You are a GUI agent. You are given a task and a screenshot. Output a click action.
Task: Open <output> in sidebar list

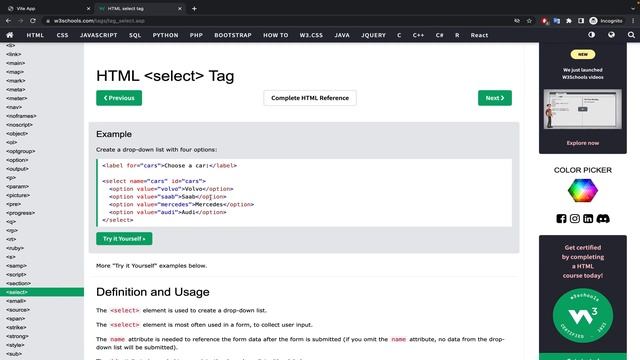17,169
